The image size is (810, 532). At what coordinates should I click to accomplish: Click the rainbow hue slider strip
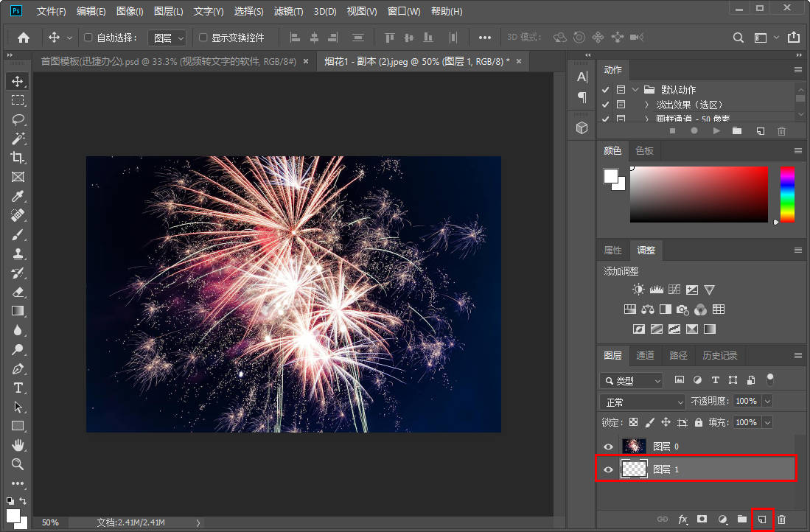[787, 193]
